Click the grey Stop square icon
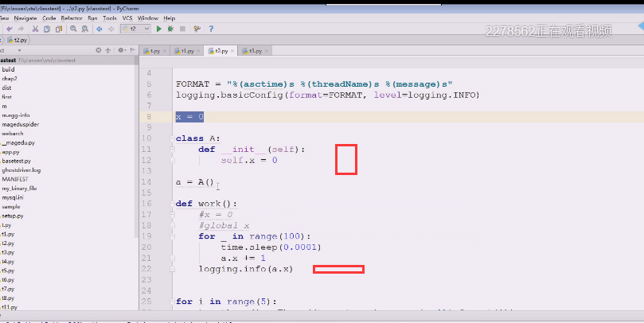644x323 pixels. pos(182,29)
